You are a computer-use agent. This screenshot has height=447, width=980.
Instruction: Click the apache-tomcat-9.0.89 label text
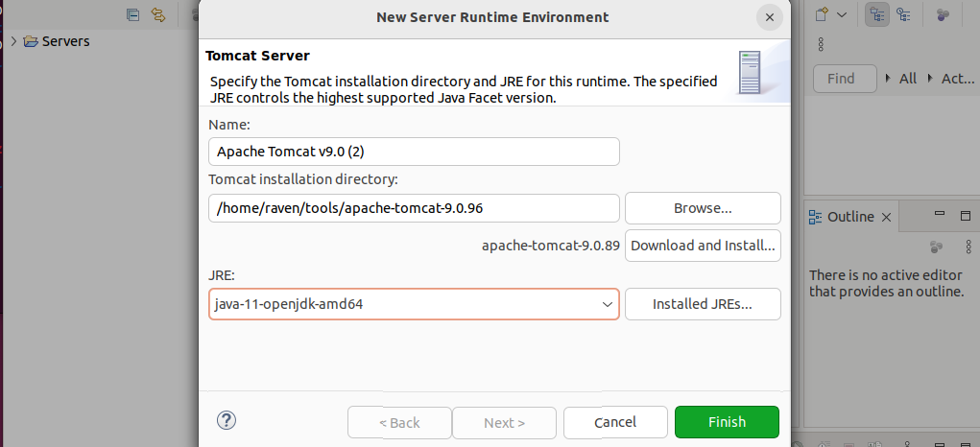click(551, 246)
